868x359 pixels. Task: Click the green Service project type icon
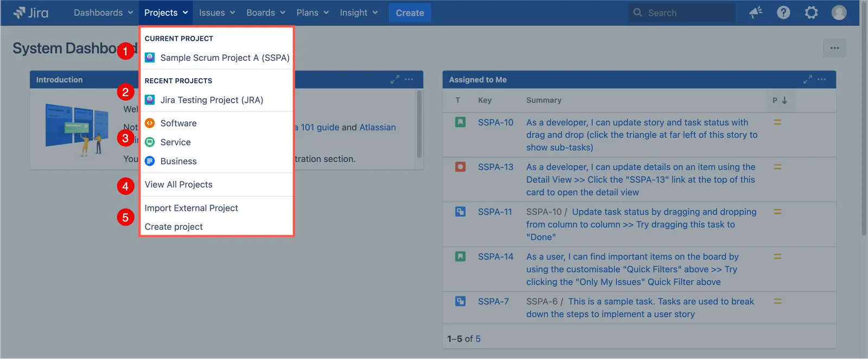click(150, 142)
